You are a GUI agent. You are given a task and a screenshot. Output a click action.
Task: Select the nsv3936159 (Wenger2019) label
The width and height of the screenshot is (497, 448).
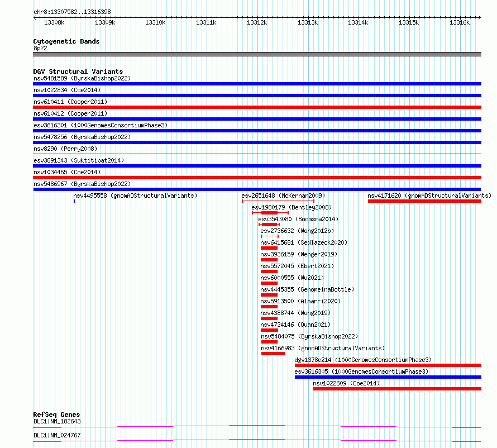click(299, 254)
